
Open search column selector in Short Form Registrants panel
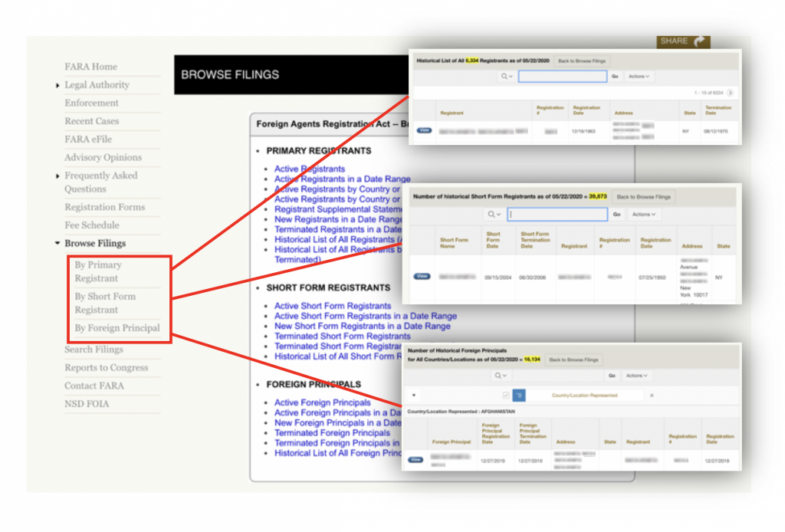click(494, 214)
